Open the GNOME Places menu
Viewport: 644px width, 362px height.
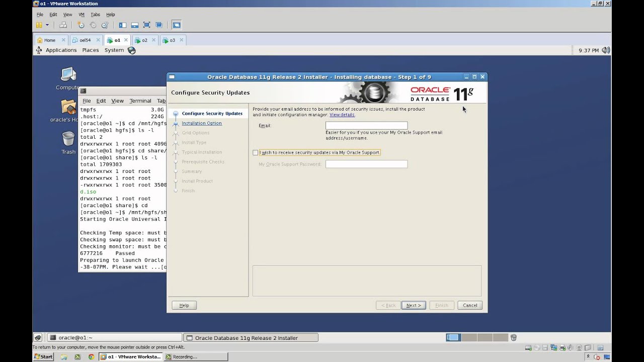[91, 50]
